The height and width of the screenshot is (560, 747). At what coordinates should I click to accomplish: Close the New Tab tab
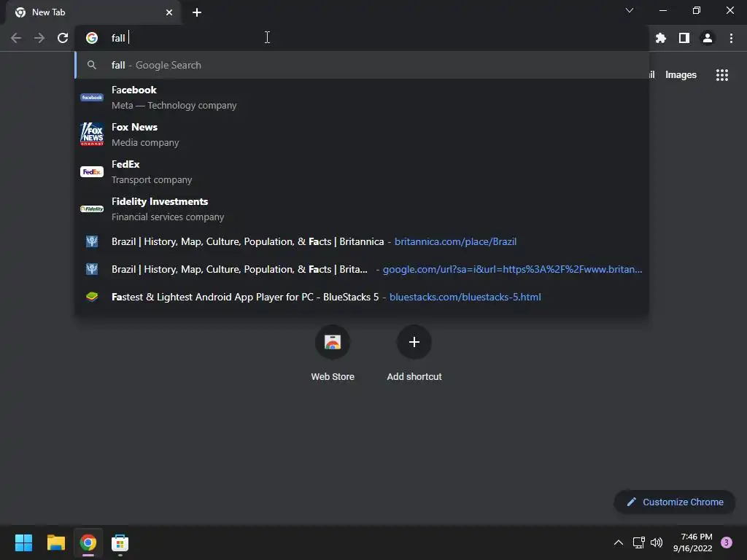pyautogui.click(x=169, y=12)
